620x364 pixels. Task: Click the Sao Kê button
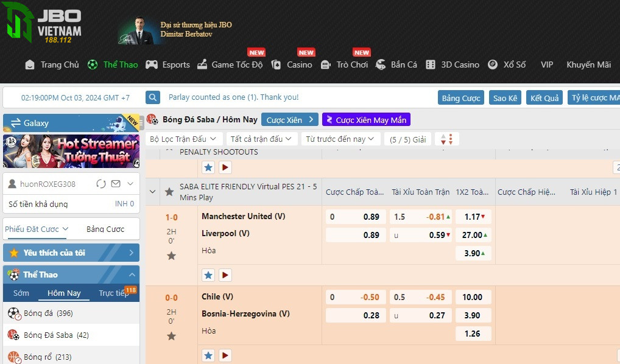pyautogui.click(x=505, y=98)
